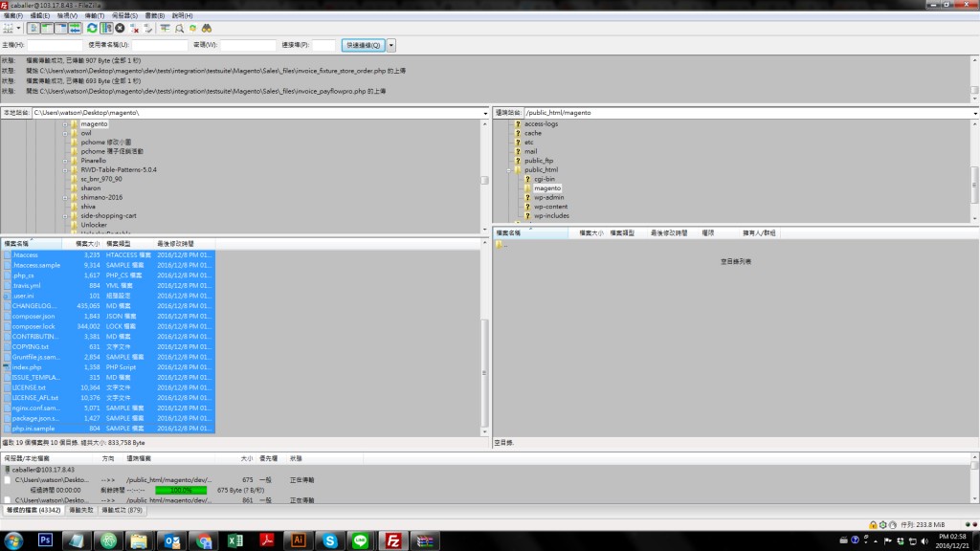
Task: Open the 檔案(F) menu
Action: [x=13, y=15]
